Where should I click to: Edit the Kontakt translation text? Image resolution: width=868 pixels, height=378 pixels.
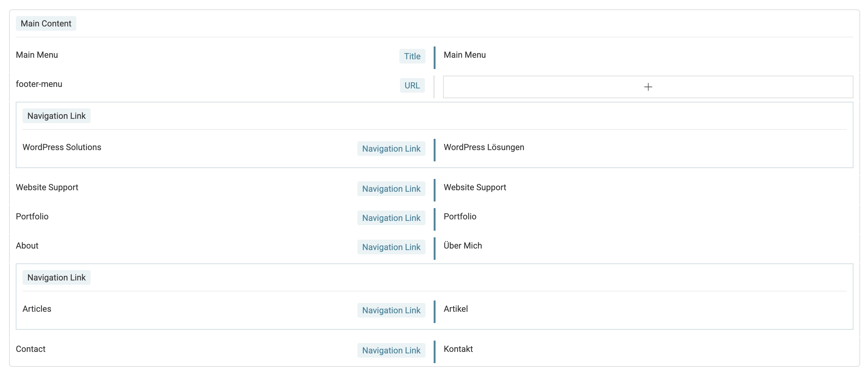tap(458, 349)
